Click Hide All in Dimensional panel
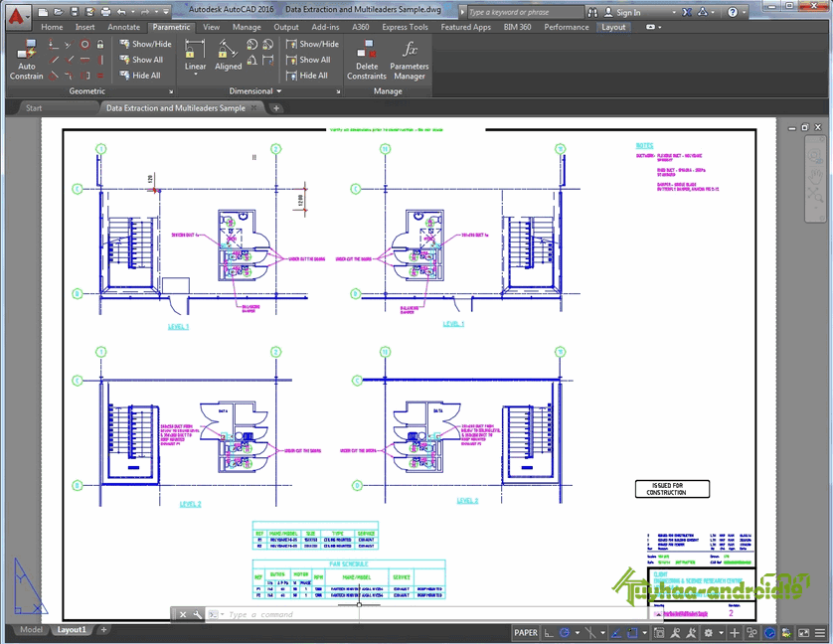The width and height of the screenshot is (833, 644). 307,76
